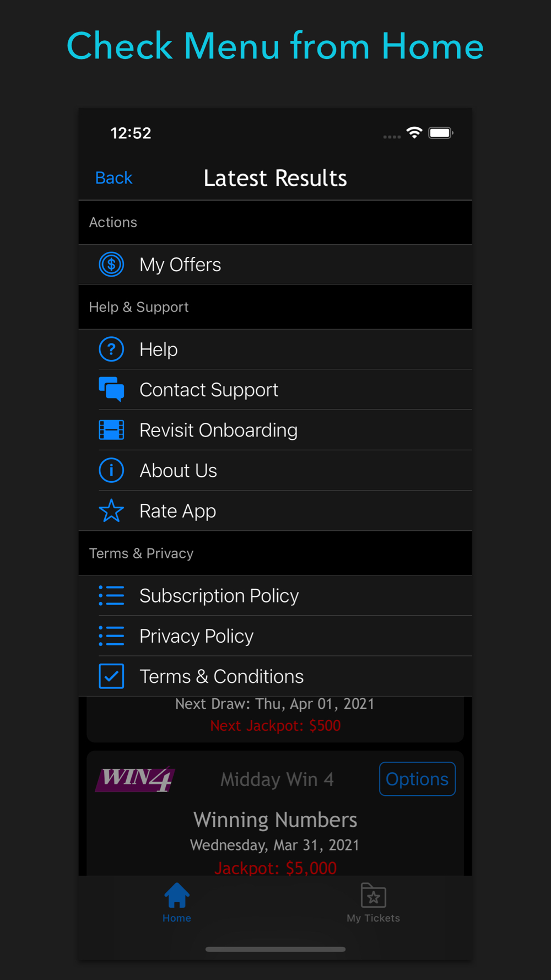Open the Subscription Policy text entry
551x980 pixels.
coord(219,596)
